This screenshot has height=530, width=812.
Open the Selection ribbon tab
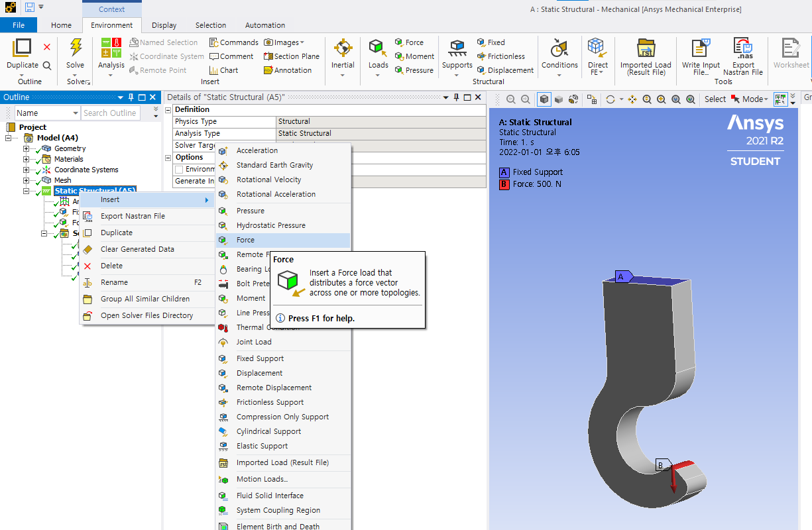click(x=211, y=25)
